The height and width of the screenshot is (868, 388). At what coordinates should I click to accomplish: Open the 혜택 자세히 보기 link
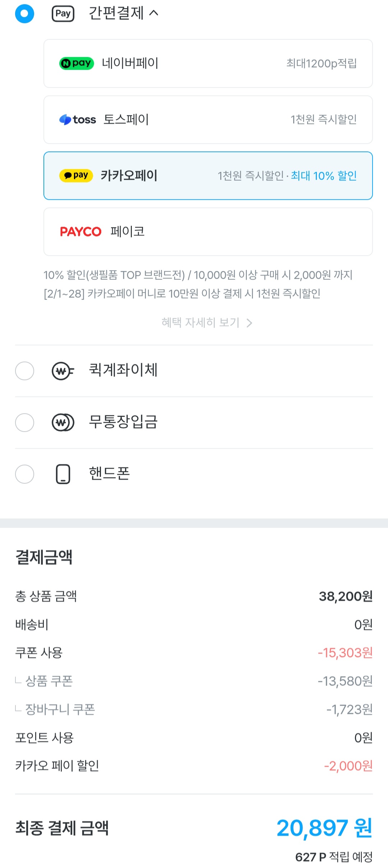(200, 322)
